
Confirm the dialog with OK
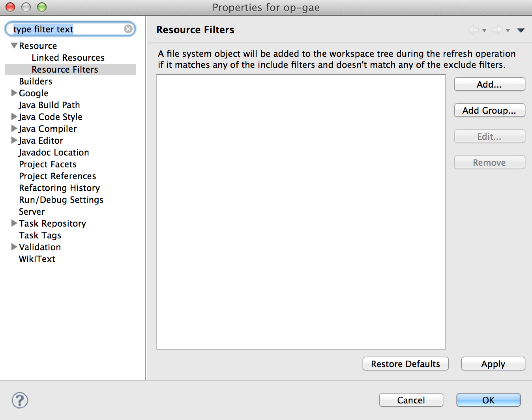click(488, 400)
